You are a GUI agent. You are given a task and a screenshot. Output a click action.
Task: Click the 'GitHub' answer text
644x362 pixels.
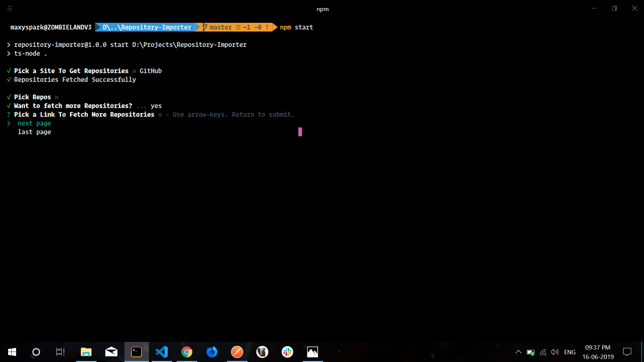(x=151, y=71)
